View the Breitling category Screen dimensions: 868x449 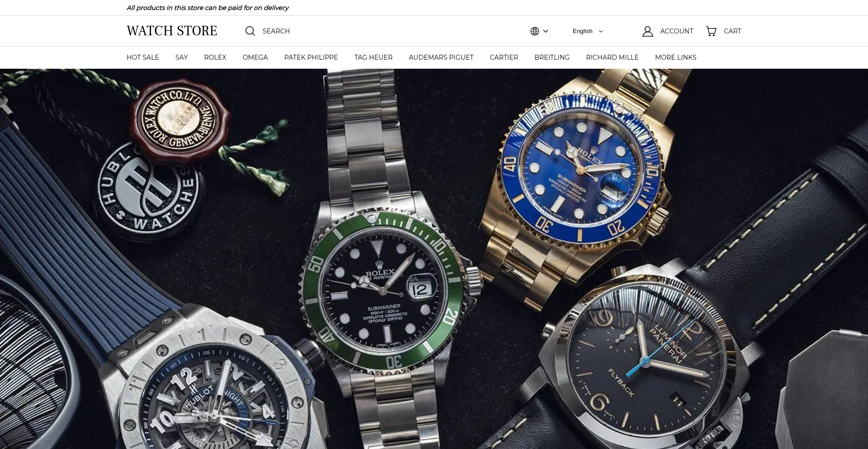tap(552, 57)
